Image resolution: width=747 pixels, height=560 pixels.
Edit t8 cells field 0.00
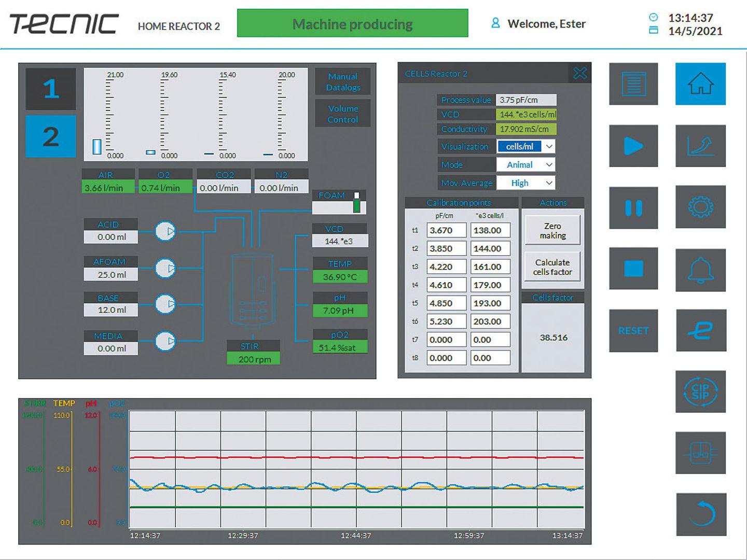pyautogui.click(x=490, y=358)
